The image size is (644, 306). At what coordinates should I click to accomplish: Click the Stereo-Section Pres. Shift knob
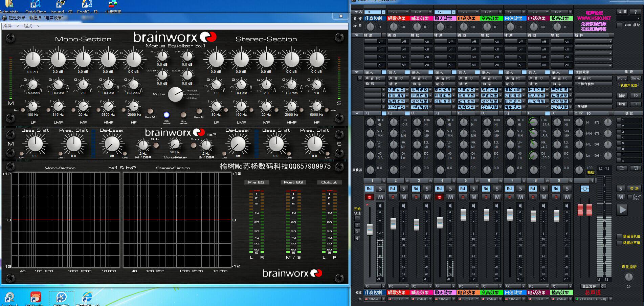pos(314,144)
